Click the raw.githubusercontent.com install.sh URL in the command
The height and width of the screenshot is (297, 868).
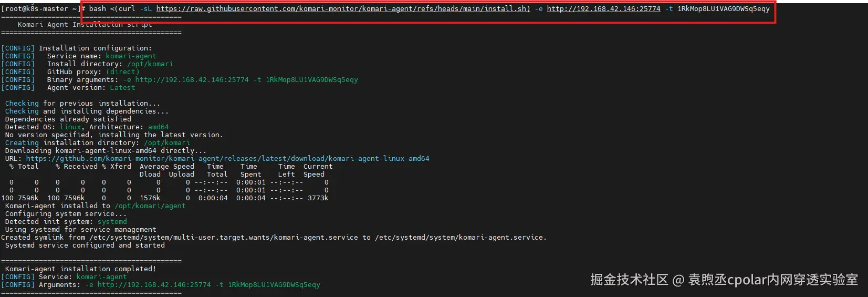coord(343,9)
